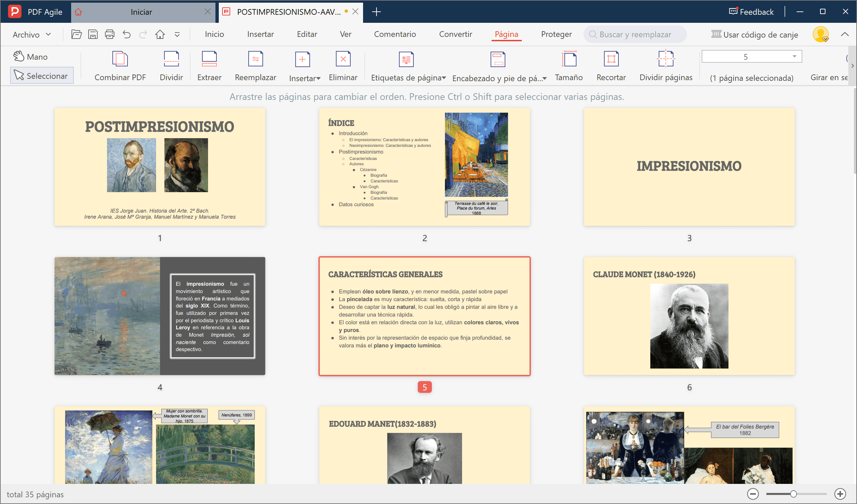Close the POSTIMPRESIONISMO document tab

(x=355, y=11)
